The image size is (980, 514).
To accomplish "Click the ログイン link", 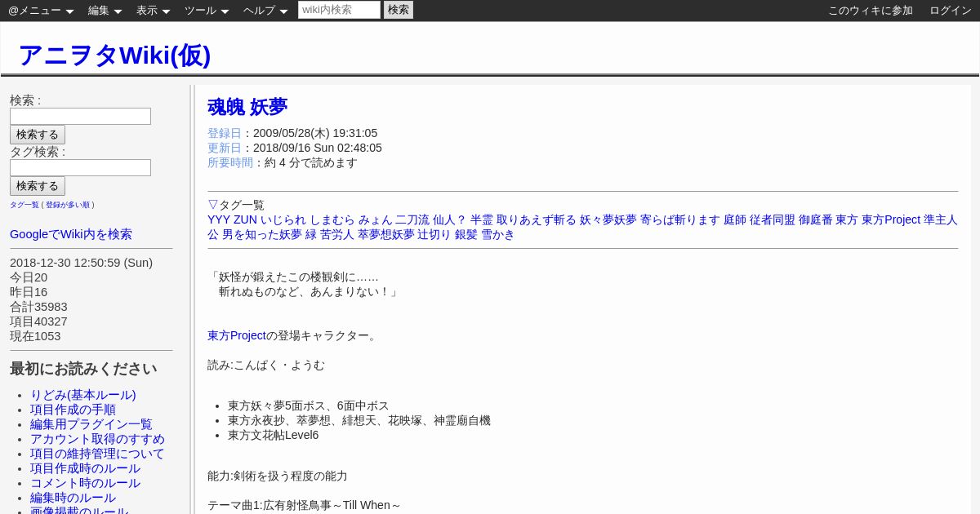I will point(951,11).
